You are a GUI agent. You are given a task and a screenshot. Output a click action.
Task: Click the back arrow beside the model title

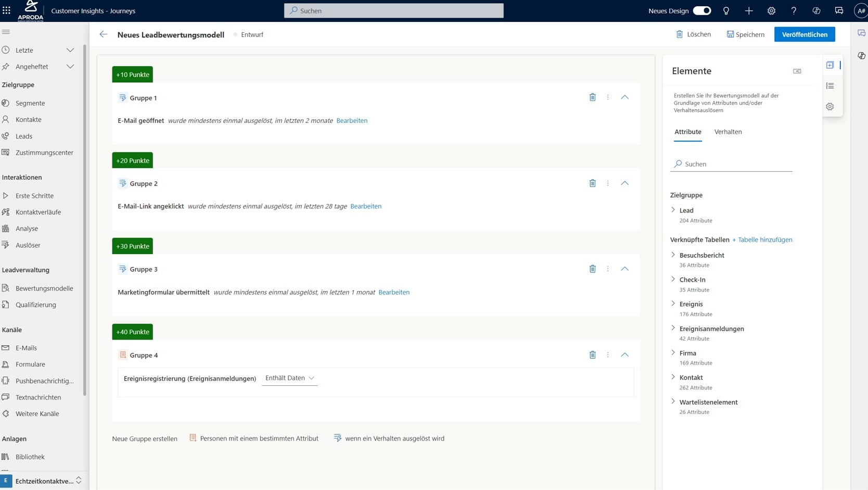point(103,34)
